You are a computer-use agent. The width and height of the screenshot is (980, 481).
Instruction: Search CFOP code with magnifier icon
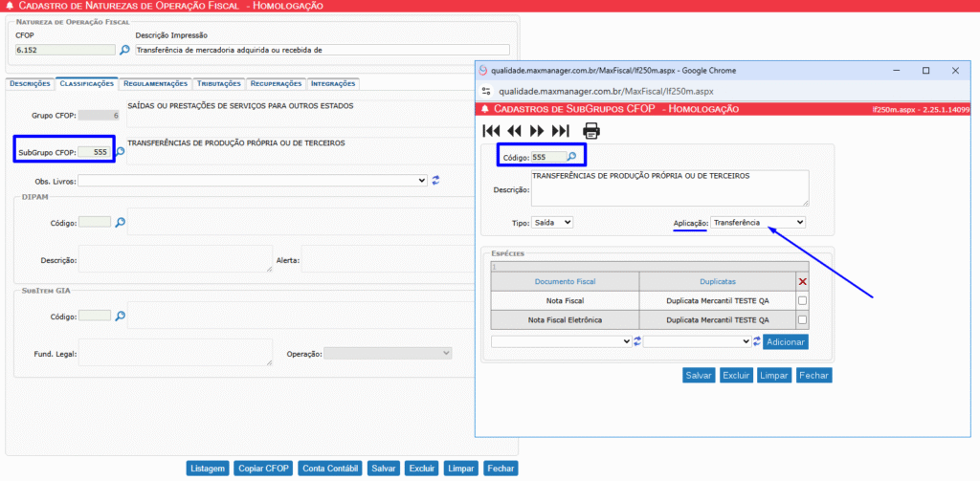pyautogui.click(x=124, y=50)
